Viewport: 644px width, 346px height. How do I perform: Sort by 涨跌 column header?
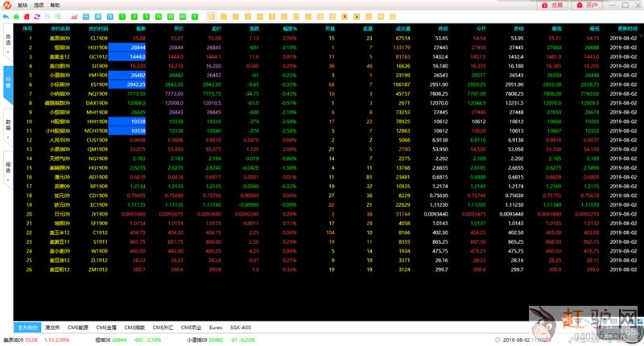(253, 27)
